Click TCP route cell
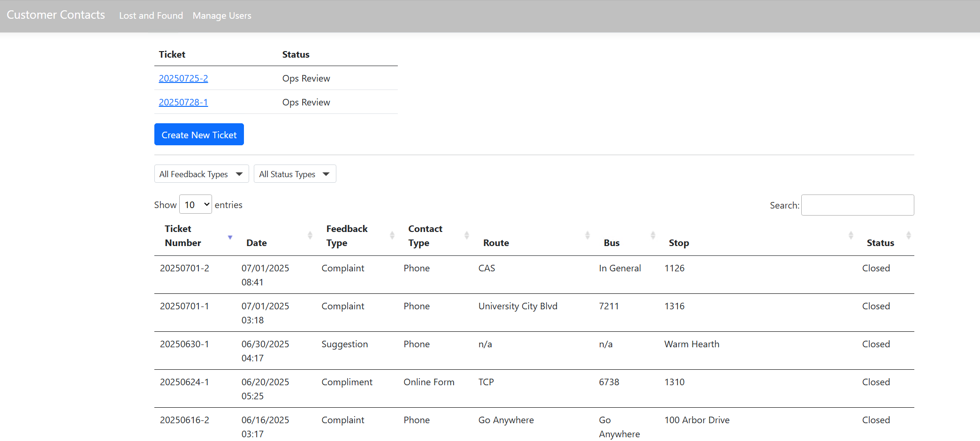Screen dimensions: 980x441 (486, 382)
